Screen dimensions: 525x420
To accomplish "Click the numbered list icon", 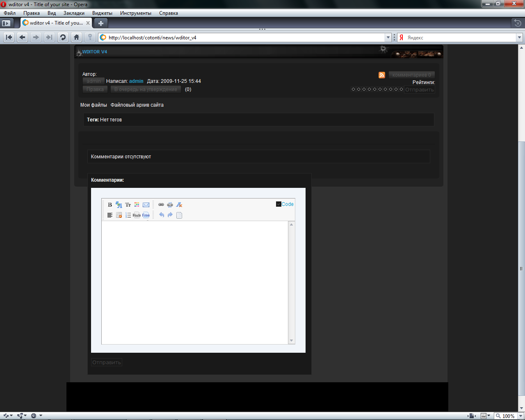I will click(128, 215).
